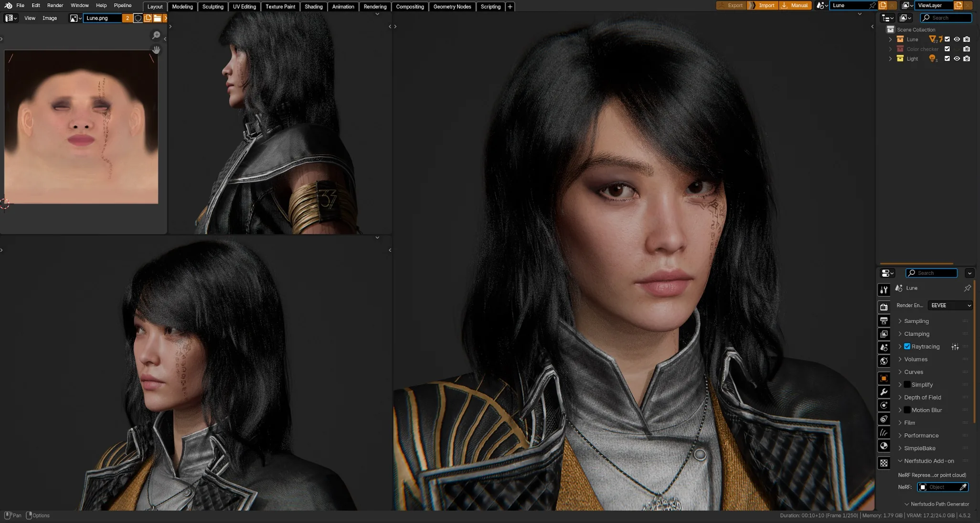Click the zoom magnifier icon in image editor
The width and height of the screenshot is (980, 523).
(x=156, y=35)
